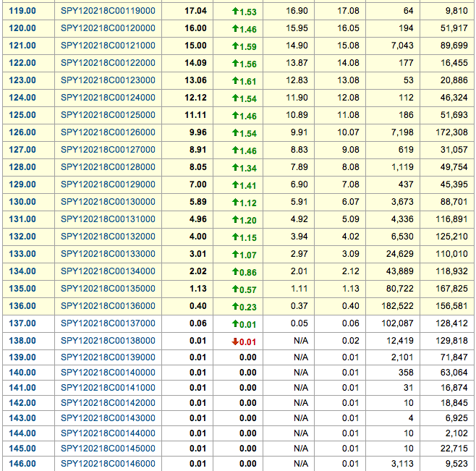Open contract SPY120218C00144000

(108, 433)
